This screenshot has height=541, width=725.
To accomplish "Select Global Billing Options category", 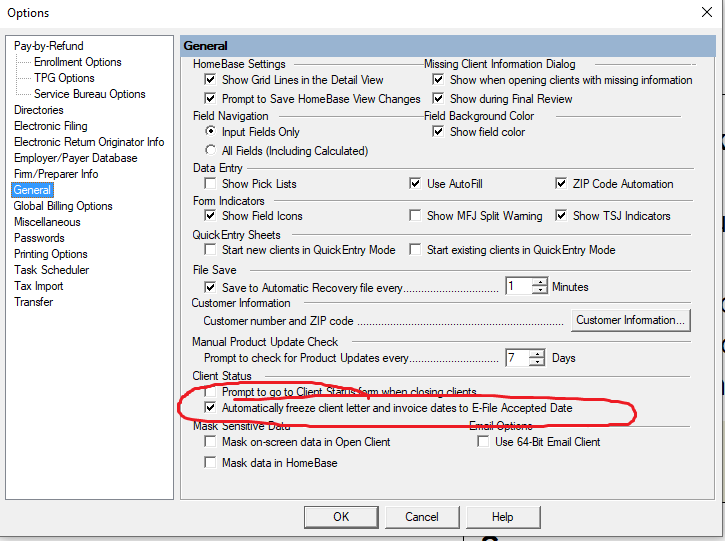I will 63,206.
